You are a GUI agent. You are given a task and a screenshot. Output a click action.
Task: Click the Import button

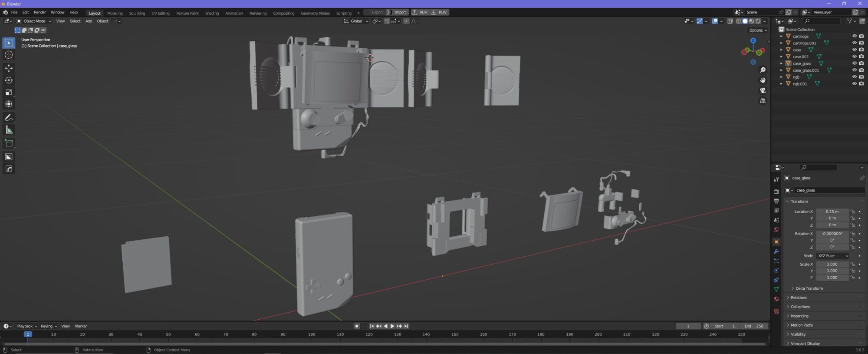[x=400, y=13]
